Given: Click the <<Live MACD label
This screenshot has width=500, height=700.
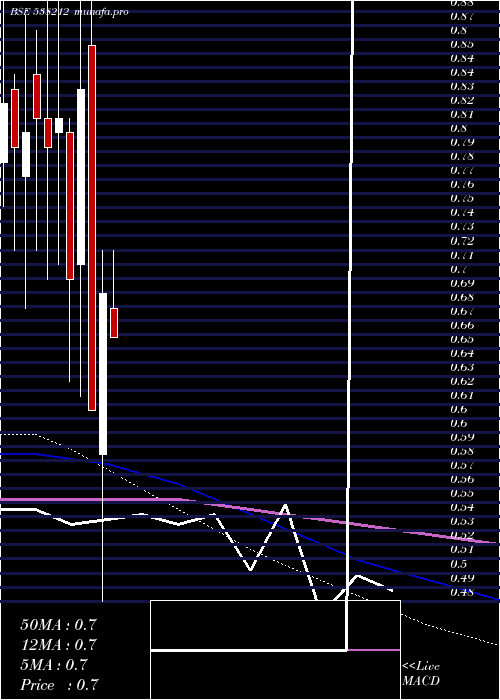Looking at the screenshot, I should pos(421,674).
